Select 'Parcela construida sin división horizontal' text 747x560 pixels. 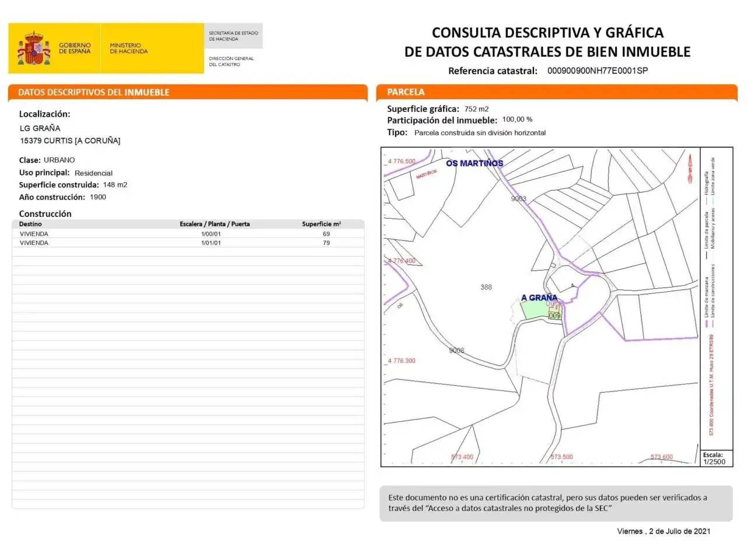(x=480, y=133)
